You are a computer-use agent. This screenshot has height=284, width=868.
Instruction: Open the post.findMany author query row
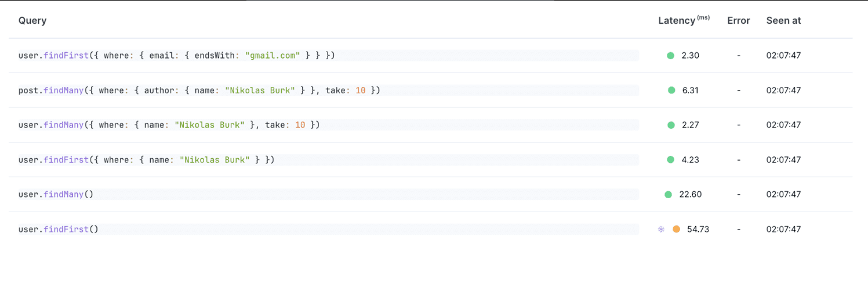pyautogui.click(x=199, y=90)
